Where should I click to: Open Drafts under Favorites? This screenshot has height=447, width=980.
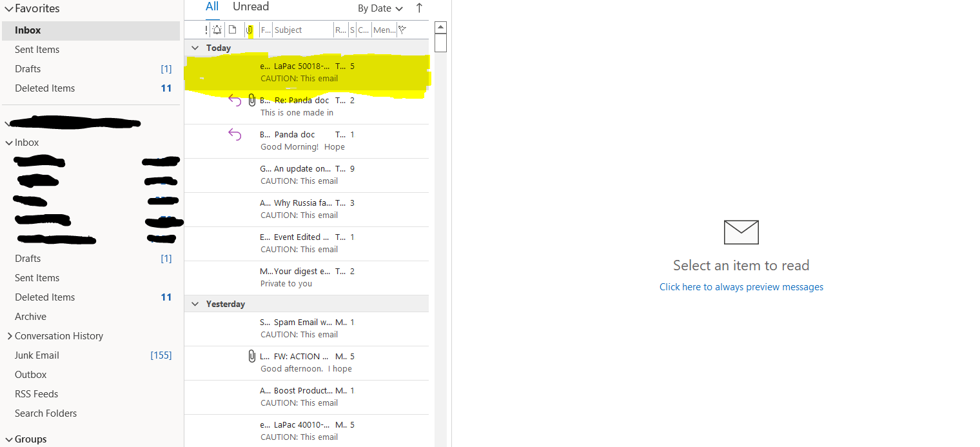coord(91,69)
